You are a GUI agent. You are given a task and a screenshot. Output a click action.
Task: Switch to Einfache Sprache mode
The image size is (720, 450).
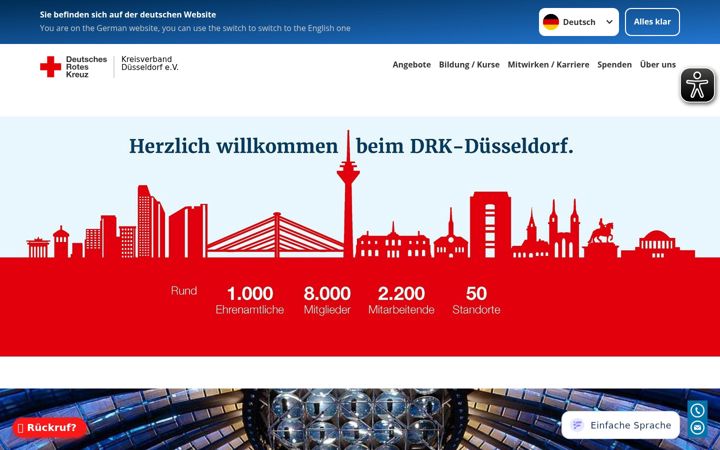[620, 425]
